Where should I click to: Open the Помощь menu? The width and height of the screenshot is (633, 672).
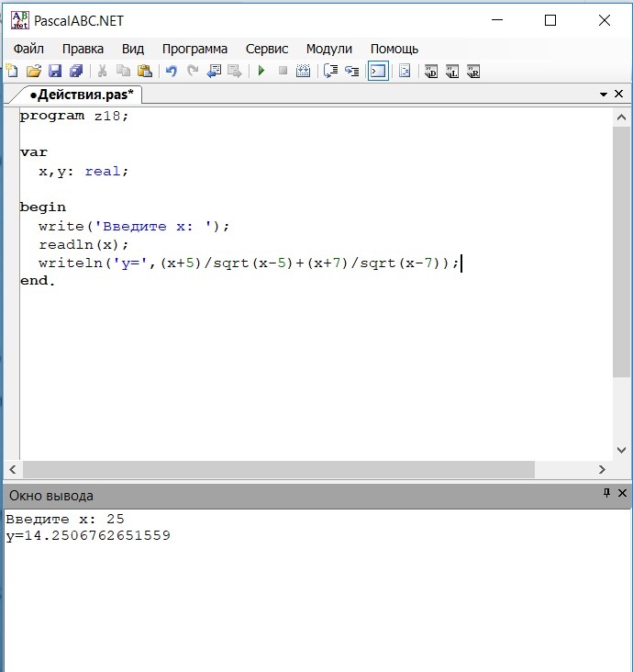(x=394, y=49)
